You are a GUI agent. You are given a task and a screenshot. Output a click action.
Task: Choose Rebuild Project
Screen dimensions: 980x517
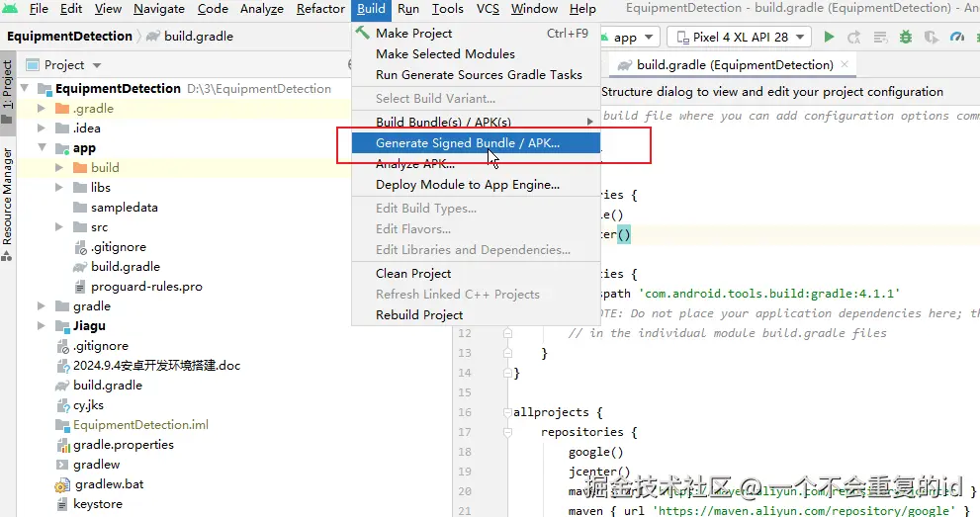click(x=476, y=314)
